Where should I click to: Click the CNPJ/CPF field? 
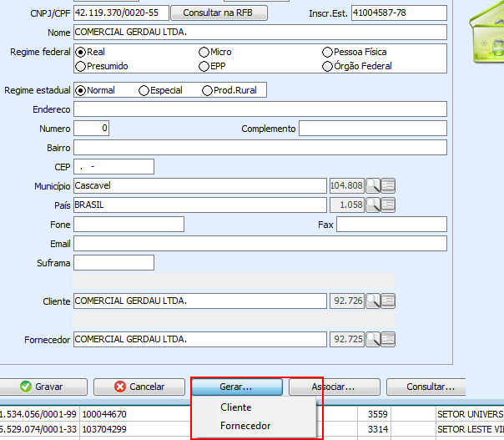tap(121, 13)
